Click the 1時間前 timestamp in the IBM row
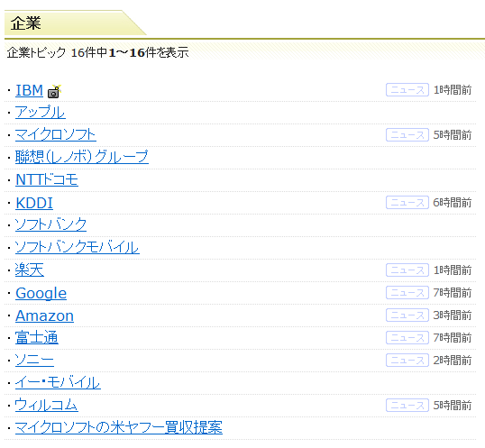 click(x=453, y=90)
